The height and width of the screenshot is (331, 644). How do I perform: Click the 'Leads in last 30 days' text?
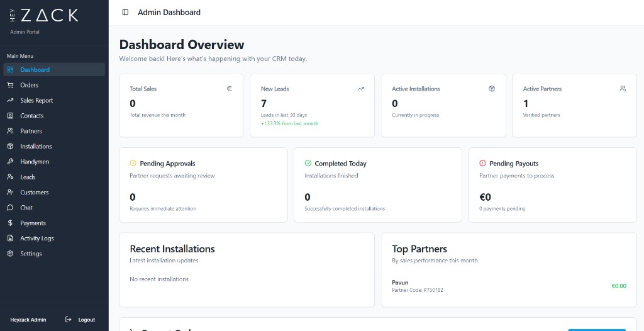tap(284, 115)
